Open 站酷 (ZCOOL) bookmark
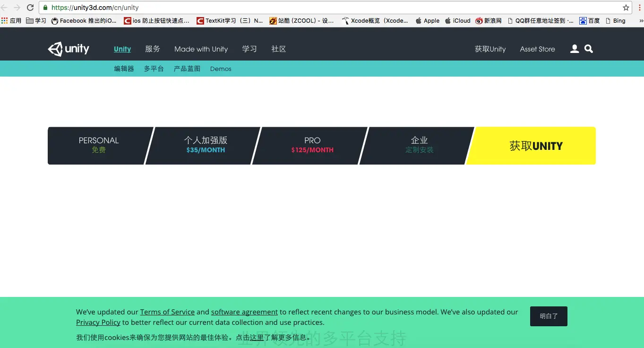The height and width of the screenshot is (348, 644). 301,21
